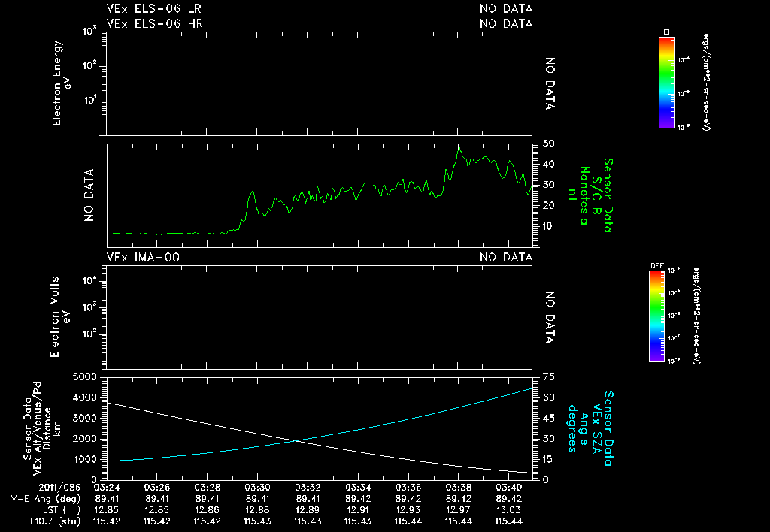
Task: Click the 03:28 time tick label
Action: click(207, 488)
